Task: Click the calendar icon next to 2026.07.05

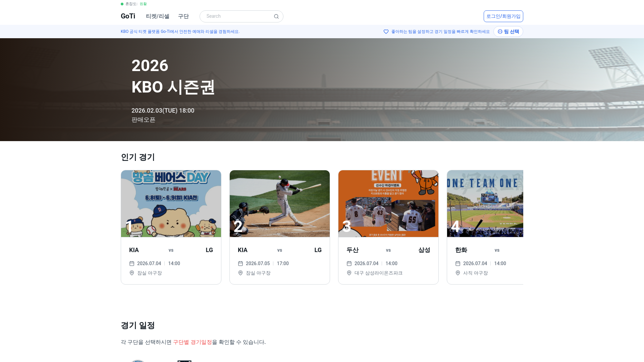Action: pyautogui.click(x=240, y=263)
